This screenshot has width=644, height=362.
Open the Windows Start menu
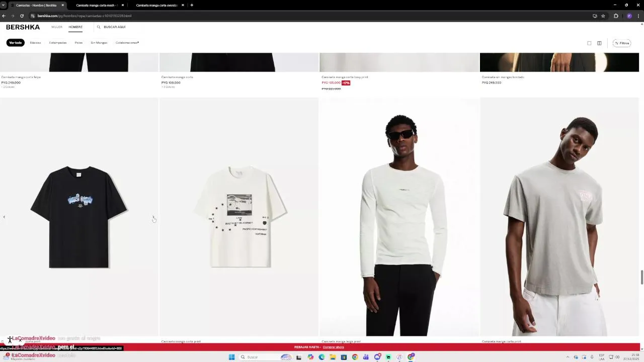[x=231, y=357]
